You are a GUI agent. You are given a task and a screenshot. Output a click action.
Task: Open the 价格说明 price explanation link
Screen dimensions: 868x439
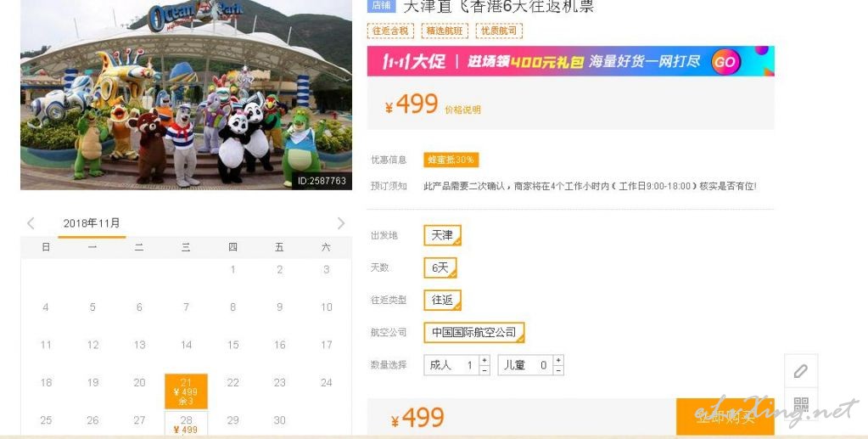[x=462, y=110]
